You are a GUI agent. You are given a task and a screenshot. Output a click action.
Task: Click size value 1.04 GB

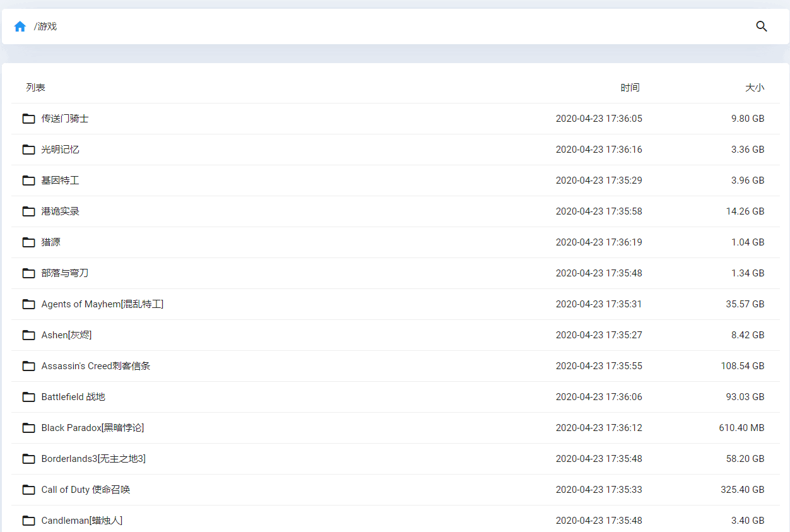748,242
